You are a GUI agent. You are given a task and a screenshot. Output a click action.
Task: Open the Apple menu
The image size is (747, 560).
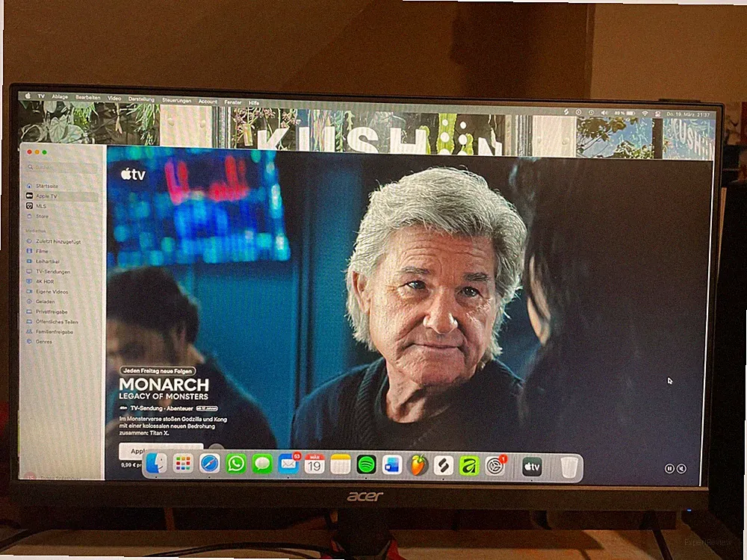28,96
